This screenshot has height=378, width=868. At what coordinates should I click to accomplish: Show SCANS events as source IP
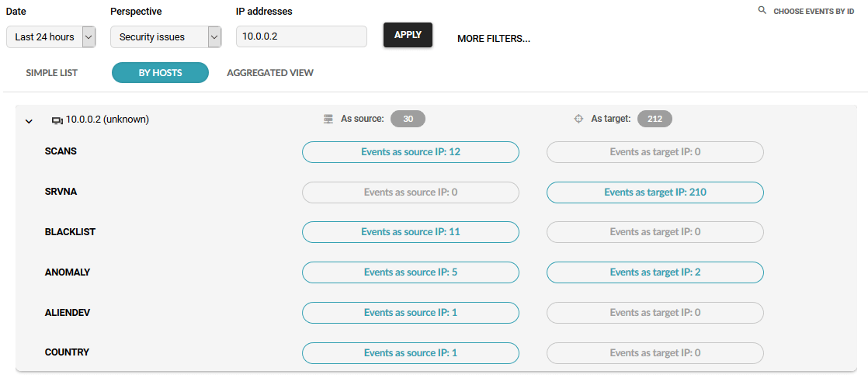(410, 152)
